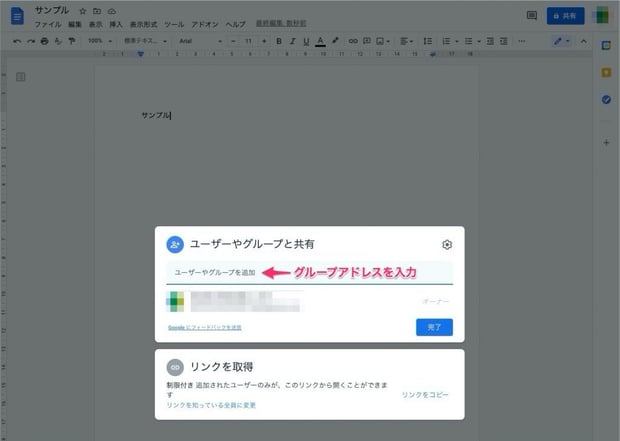Viewport: 620px width, 441px height.
Task: Open the paragraph style dropdown
Action: pos(146,41)
